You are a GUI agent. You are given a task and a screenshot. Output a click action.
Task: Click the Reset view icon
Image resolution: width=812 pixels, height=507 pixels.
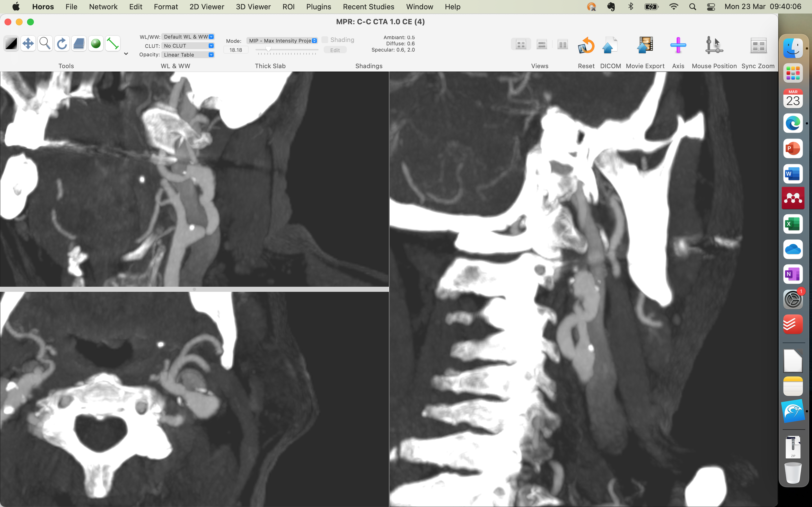tap(586, 46)
